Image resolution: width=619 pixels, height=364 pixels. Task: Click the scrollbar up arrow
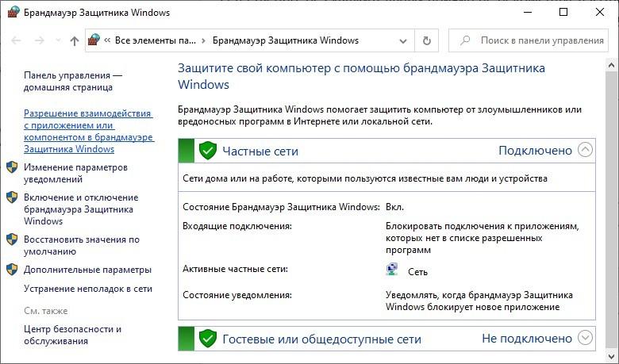[612, 65]
